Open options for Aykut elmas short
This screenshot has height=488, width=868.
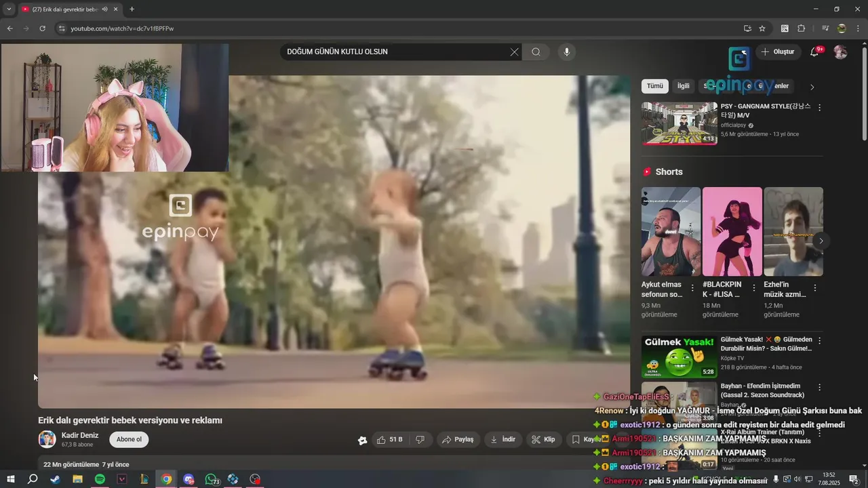692,288
